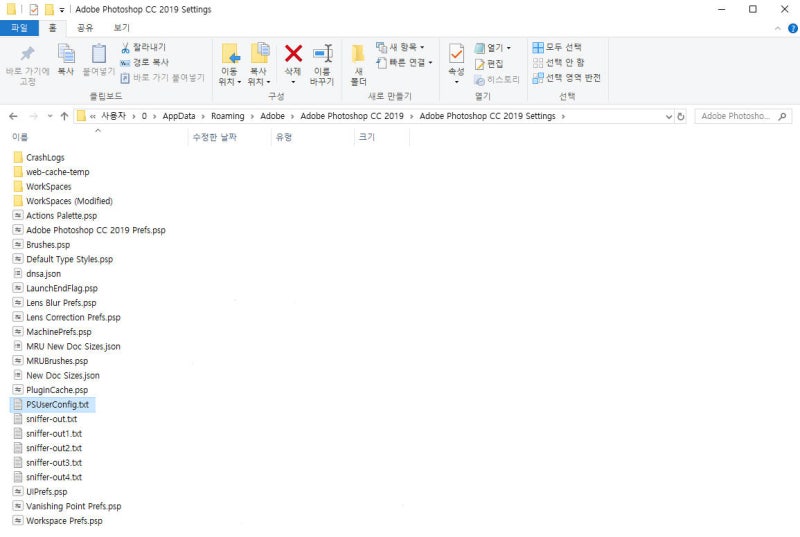Image resolution: width=800 pixels, height=537 pixels.
Task: Switch to the View (보기) tab
Action: coord(121,28)
